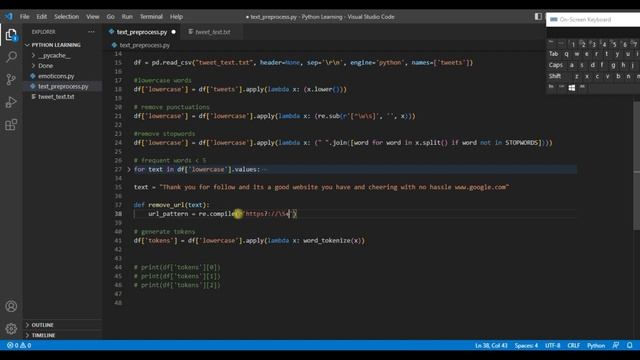
Task: Click the errors and warnings status indicator
Action: [19, 345]
